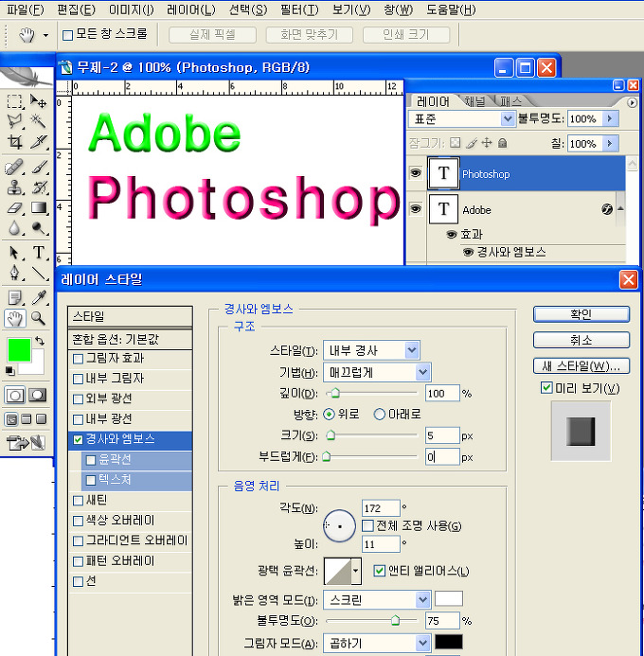Enable the 외부 광선 checkbox
Viewport: 644px width, 656px height.
click(78, 399)
